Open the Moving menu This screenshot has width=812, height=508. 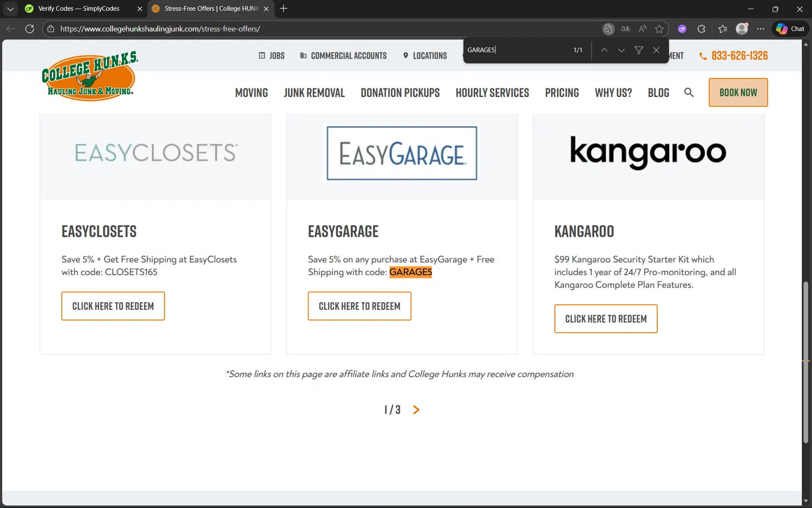(252, 93)
